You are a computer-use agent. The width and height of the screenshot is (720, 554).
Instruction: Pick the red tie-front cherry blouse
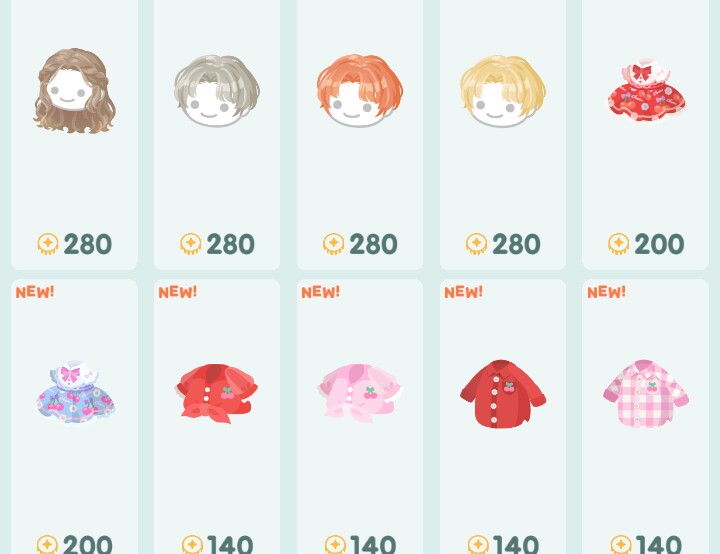pos(217,393)
